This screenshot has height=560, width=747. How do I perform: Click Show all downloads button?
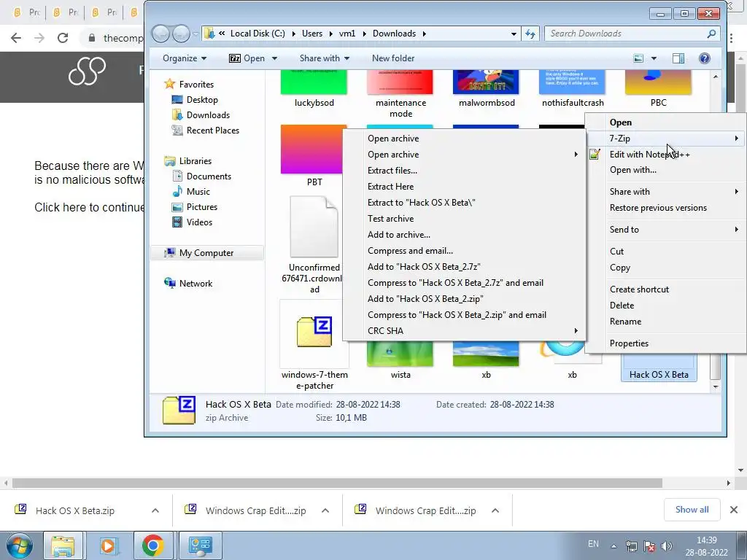[692, 510]
